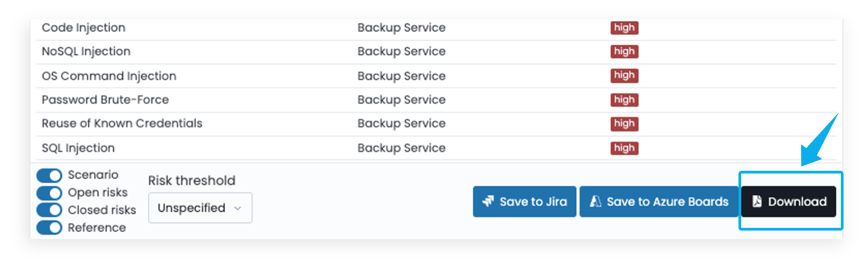Click OS Command Injection entry
The height and width of the screenshot is (268, 868).
coord(109,76)
